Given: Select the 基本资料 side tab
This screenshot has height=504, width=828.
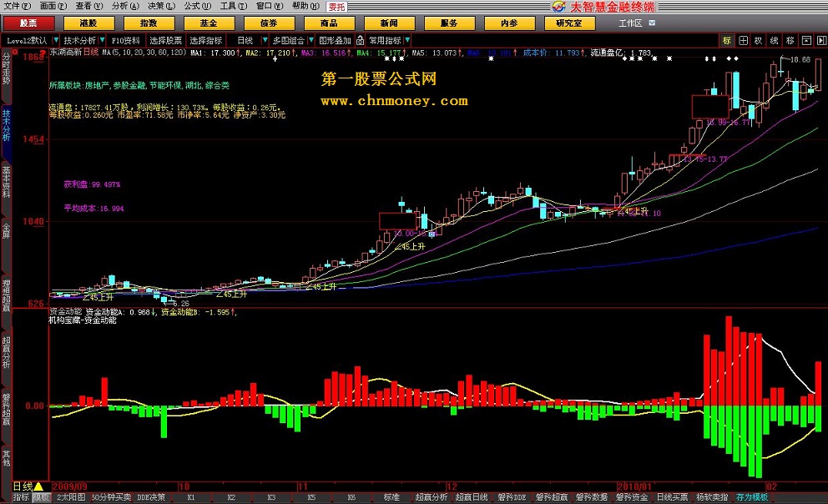Looking at the screenshot, I should [7, 182].
